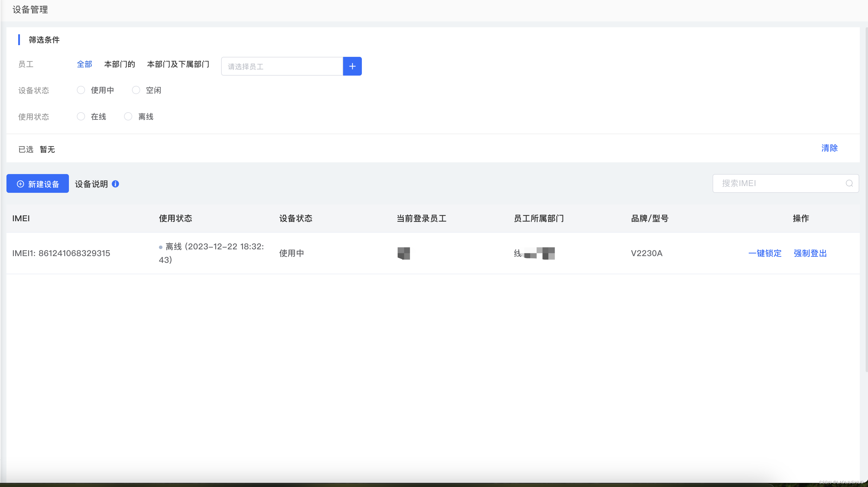Switch employee filter to 本部门的
868x487 pixels.
click(119, 64)
